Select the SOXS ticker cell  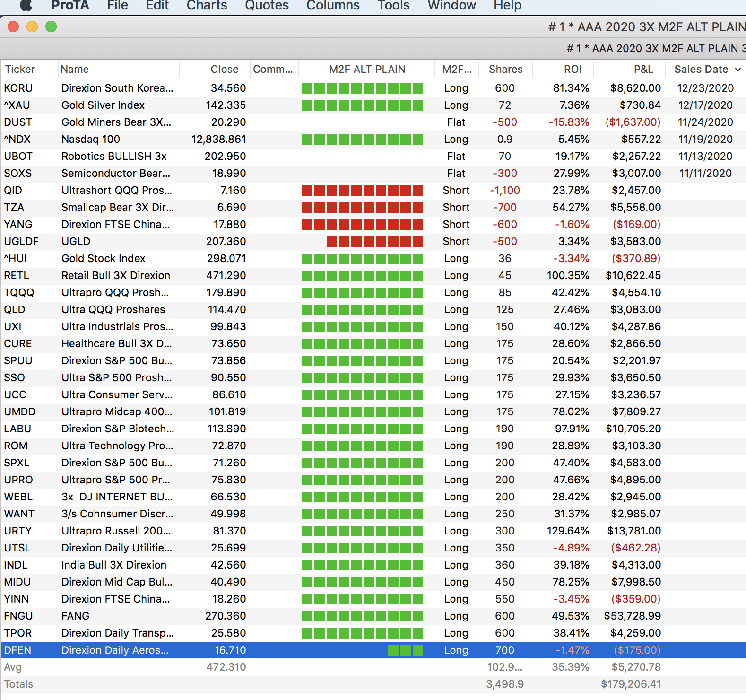[18, 173]
